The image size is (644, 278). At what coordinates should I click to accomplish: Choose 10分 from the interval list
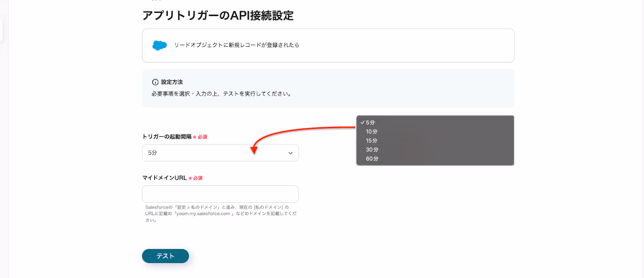click(x=435, y=132)
